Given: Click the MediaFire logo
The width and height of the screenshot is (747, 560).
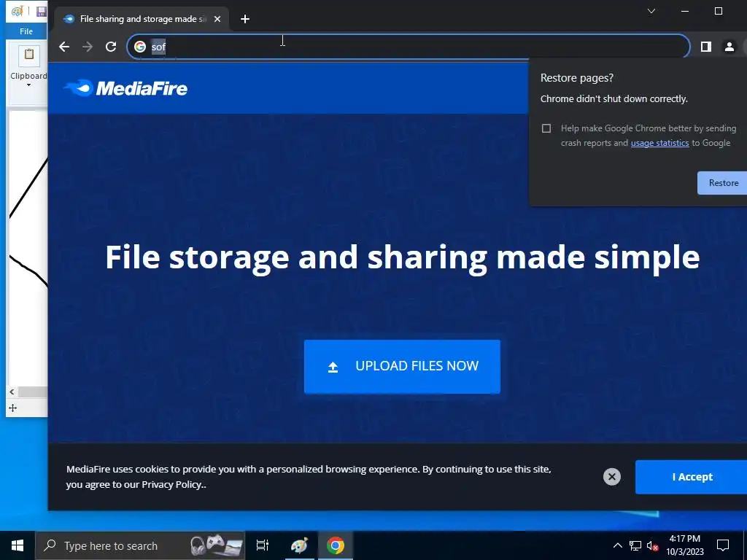Looking at the screenshot, I should coord(125,88).
